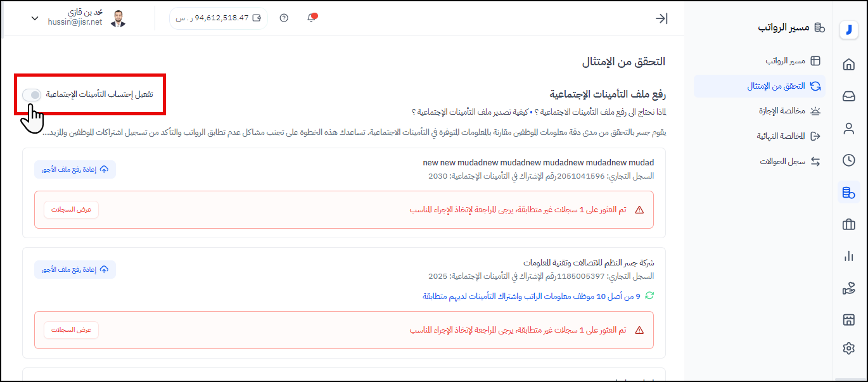Open the help question mark icon
The width and height of the screenshot is (868, 382).
tap(284, 18)
